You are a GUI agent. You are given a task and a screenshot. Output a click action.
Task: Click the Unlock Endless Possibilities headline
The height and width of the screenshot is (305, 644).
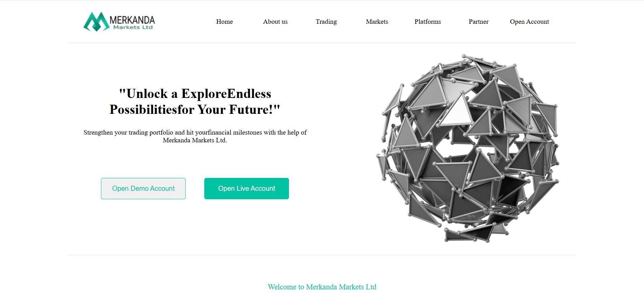click(195, 101)
